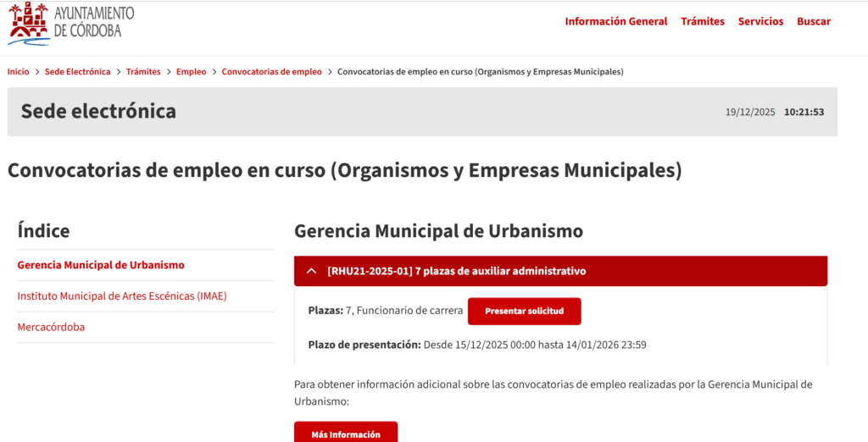Go to Inicio in the breadcrumb
Viewport: 868px width, 442px height.
click(18, 72)
